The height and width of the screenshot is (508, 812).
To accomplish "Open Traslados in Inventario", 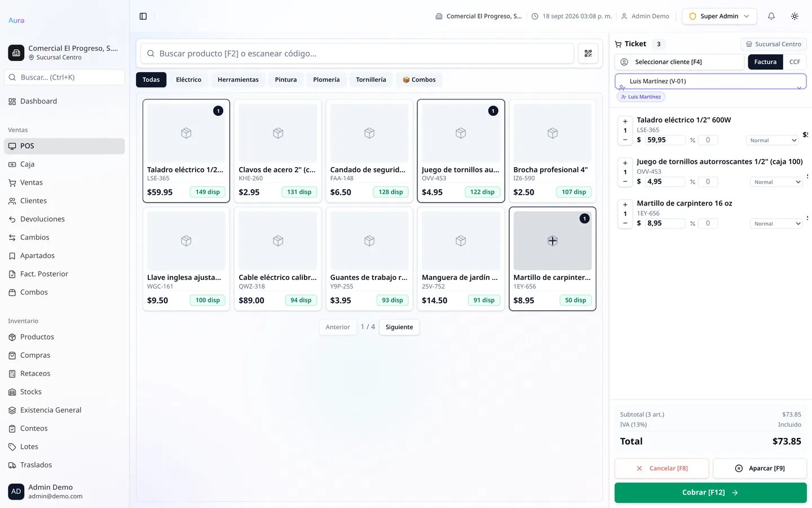I will click(64, 465).
